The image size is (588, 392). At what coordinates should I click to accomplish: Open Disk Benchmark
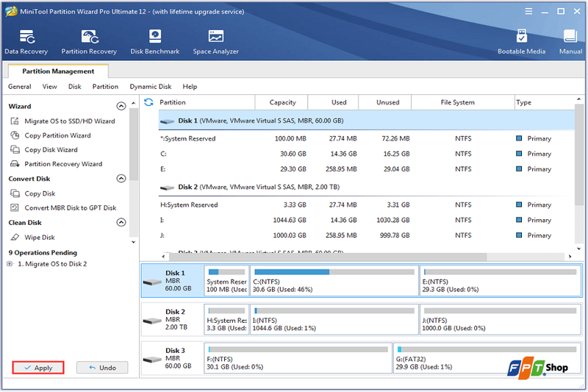(x=155, y=42)
